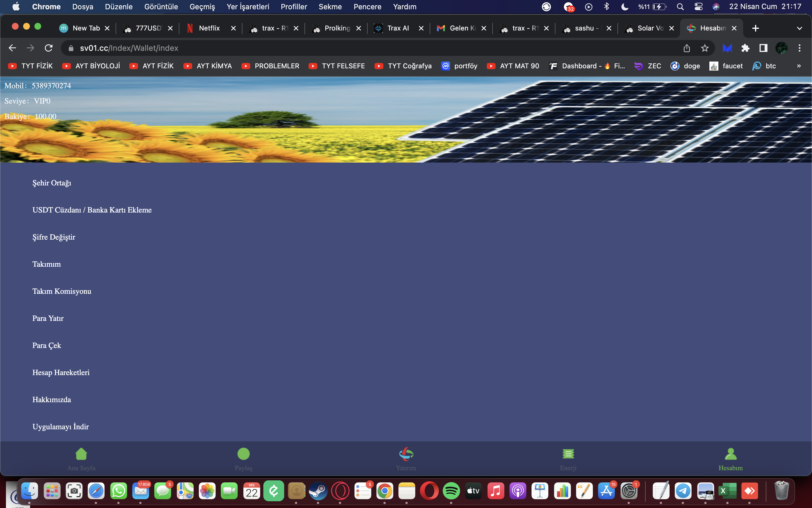The image size is (812, 508).
Task: Show more bookmarks chevron
Action: (799, 66)
